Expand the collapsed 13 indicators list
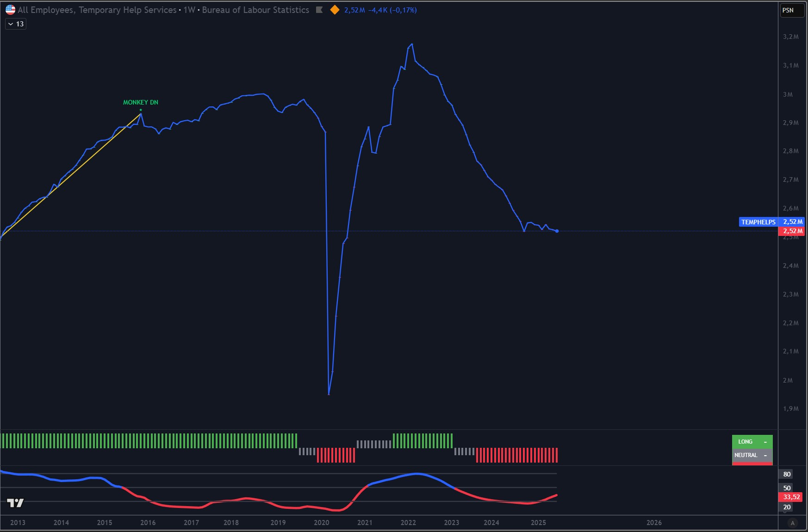 16,24
